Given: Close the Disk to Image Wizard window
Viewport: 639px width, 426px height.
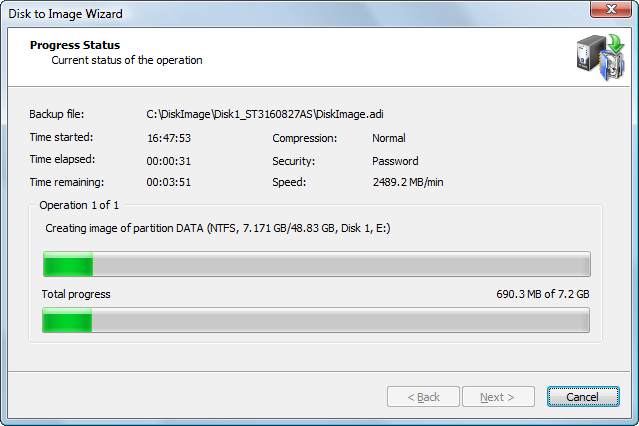Looking at the screenshot, I should pos(611,11).
